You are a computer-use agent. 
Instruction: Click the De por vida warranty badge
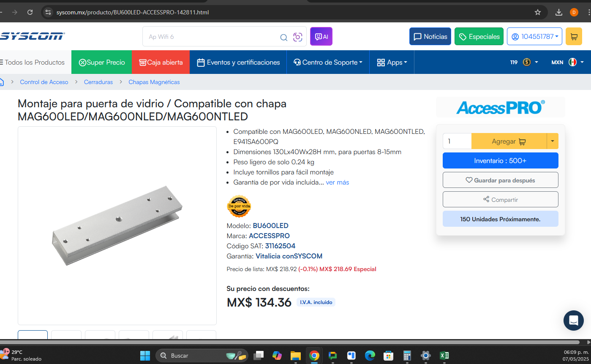(x=239, y=206)
